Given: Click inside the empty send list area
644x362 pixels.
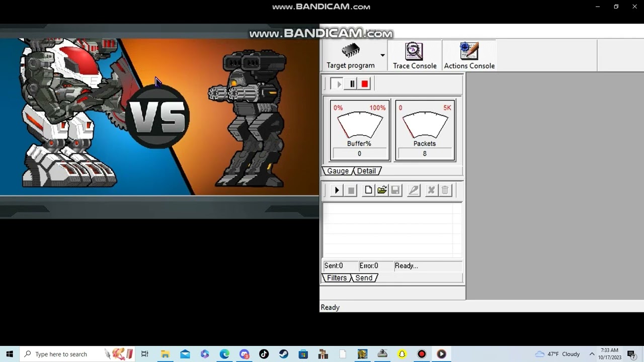Looking at the screenshot, I should 392,230.
